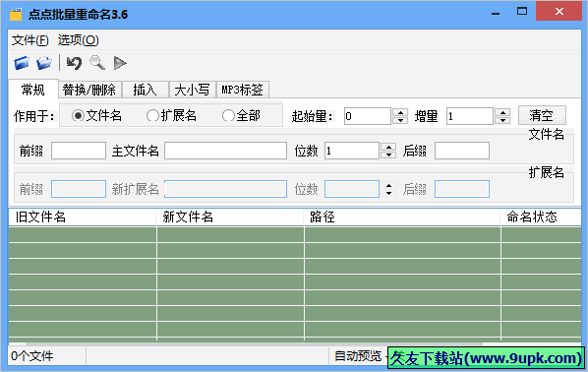This screenshot has height=372, width=588.
Task: Click the 主文件名 input field
Action: [226, 151]
